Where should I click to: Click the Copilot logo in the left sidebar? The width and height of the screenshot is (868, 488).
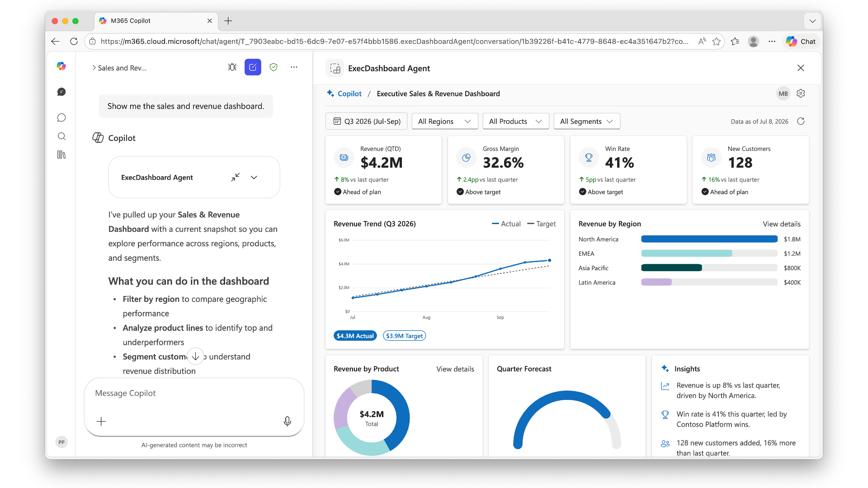(61, 66)
